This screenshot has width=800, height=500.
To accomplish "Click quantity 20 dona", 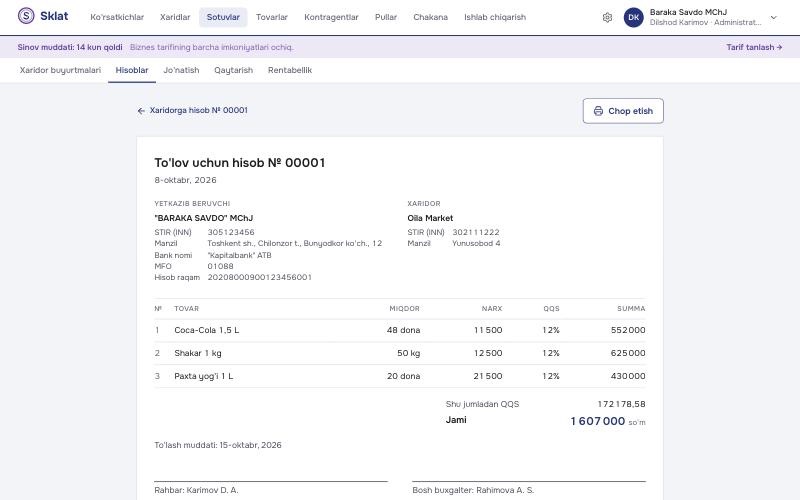I will pos(403,376).
